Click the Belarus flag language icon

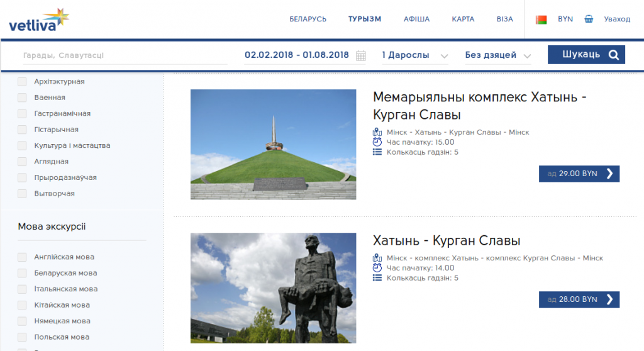(541, 19)
